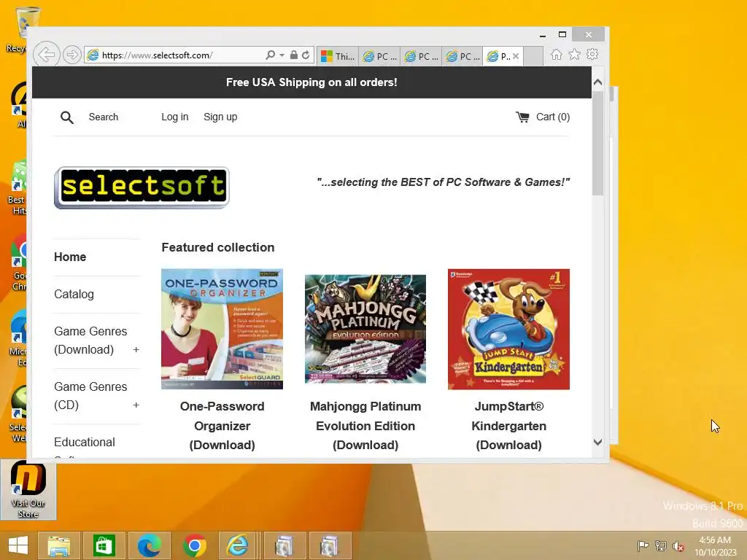The image size is (747, 560).
Task: Open Catalog in the sidebar menu
Action: (74, 295)
